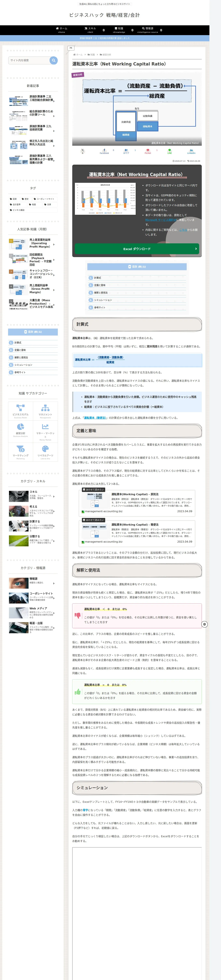Expand the 情報源 submenu arrow
The width and height of the screenshot is (221, 980).
click(161, 30)
